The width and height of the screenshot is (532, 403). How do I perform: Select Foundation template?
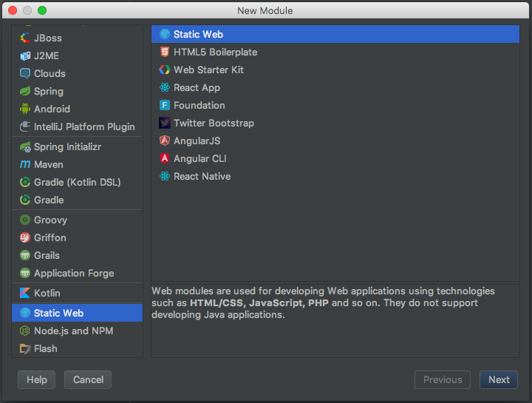point(335,105)
